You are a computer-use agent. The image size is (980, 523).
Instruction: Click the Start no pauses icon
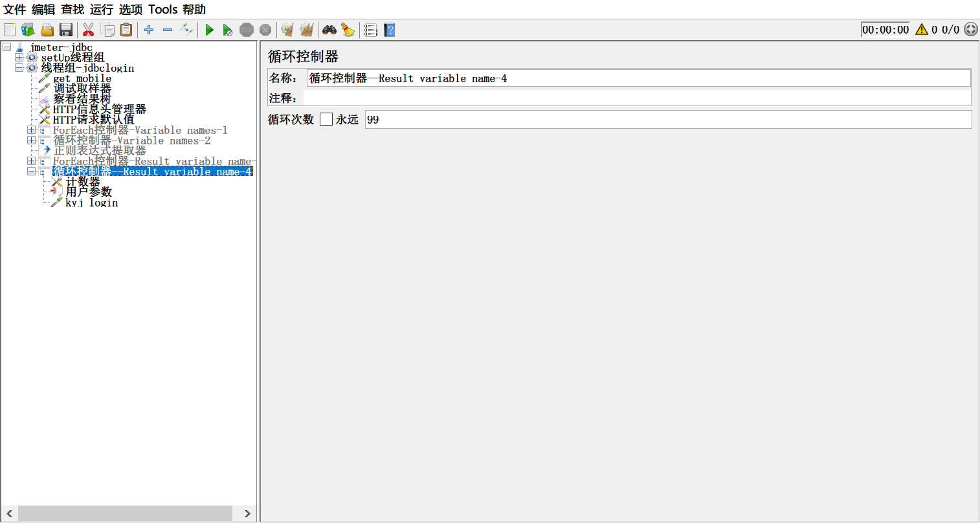tap(227, 30)
